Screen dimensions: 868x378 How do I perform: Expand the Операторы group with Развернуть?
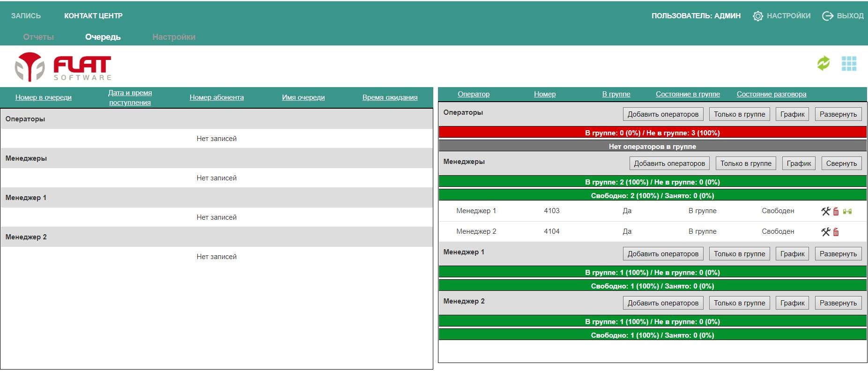(x=838, y=114)
